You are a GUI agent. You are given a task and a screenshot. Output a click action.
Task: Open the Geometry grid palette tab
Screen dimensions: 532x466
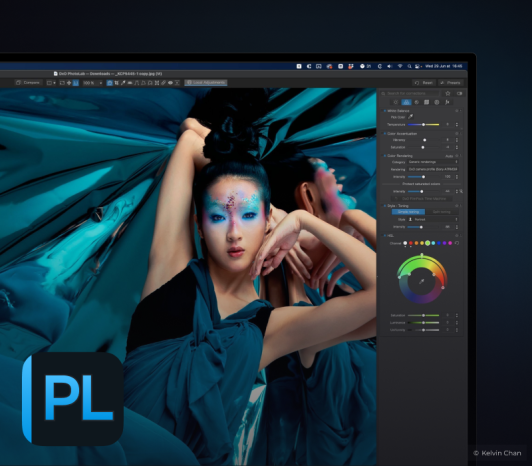tap(426, 102)
